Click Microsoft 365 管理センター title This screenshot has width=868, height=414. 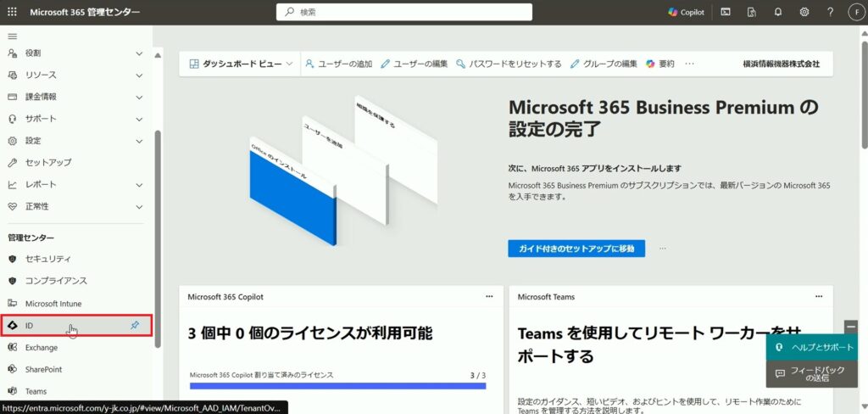(85, 12)
